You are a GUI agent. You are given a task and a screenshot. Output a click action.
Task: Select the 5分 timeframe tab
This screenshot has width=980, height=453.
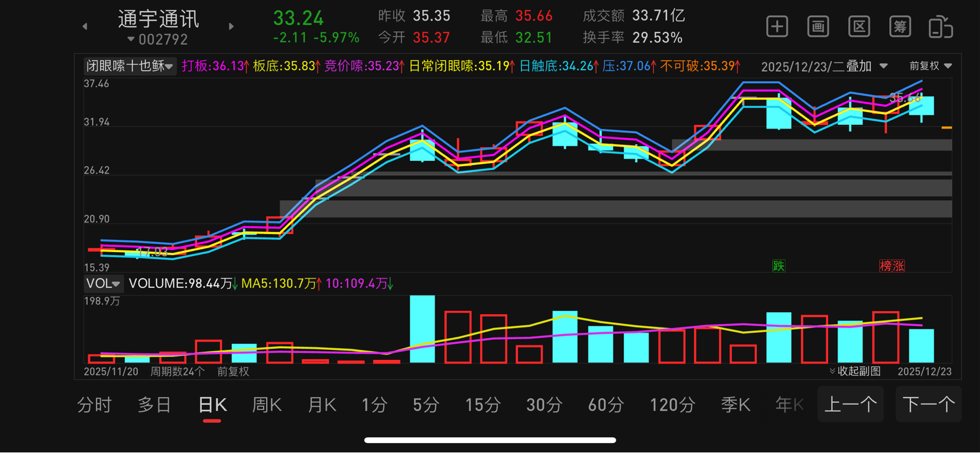(x=426, y=405)
